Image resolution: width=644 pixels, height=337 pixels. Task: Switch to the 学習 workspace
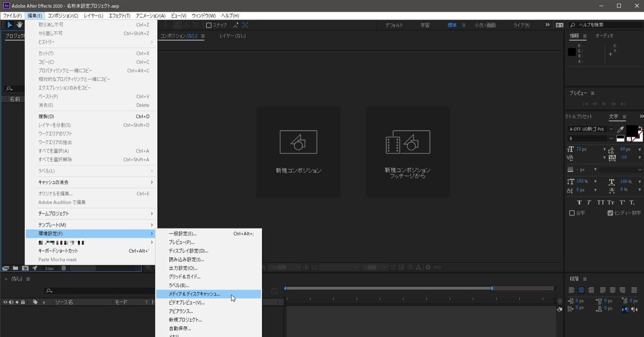[425, 25]
